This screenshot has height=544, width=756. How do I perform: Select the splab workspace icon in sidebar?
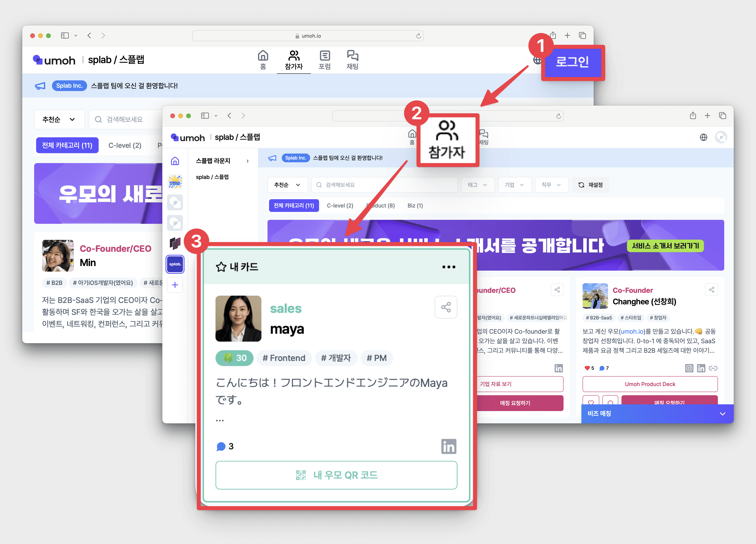[x=175, y=264]
